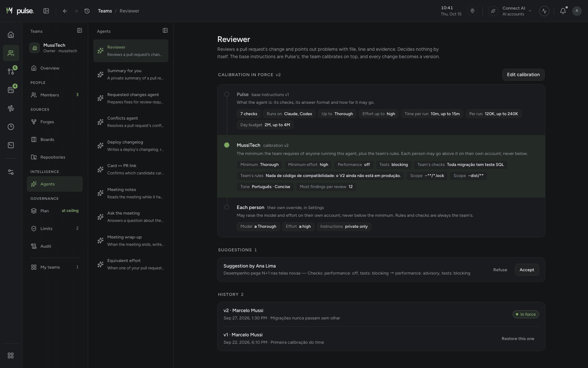Open boards rail icon with badge 4

(x=11, y=90)
